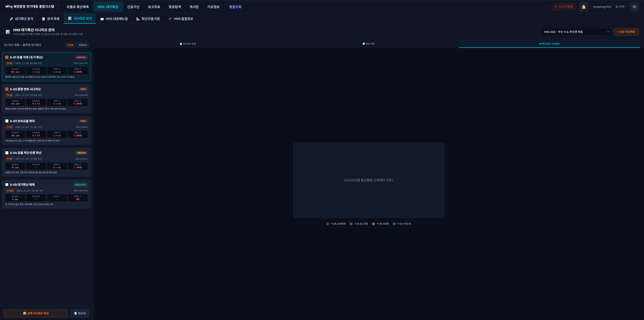Image resolution: width=644 pixels, height=320 pixels.
Task: Open the HNS-003 incident dropdown
Action: point(576,32)
